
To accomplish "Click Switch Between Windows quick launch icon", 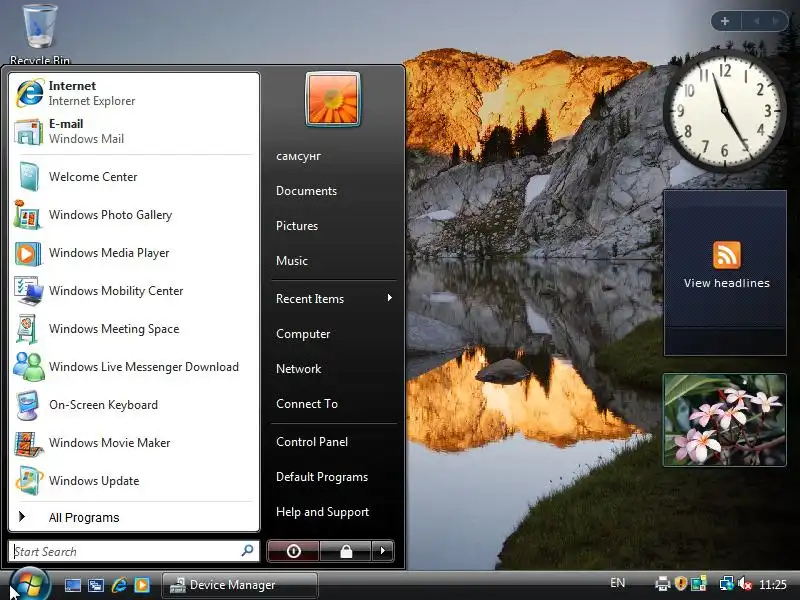I will click(95, 585).
